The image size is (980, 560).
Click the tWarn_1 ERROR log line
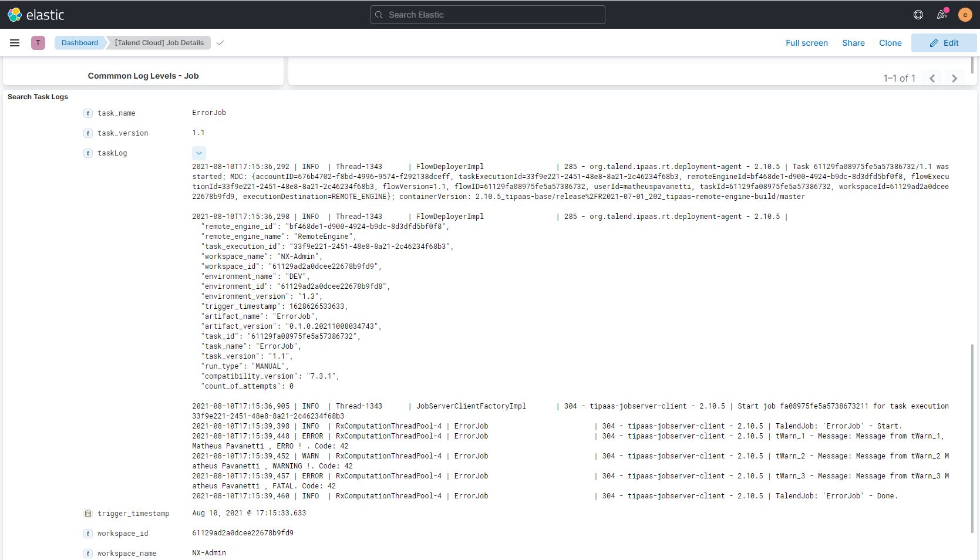coord(570,441)
